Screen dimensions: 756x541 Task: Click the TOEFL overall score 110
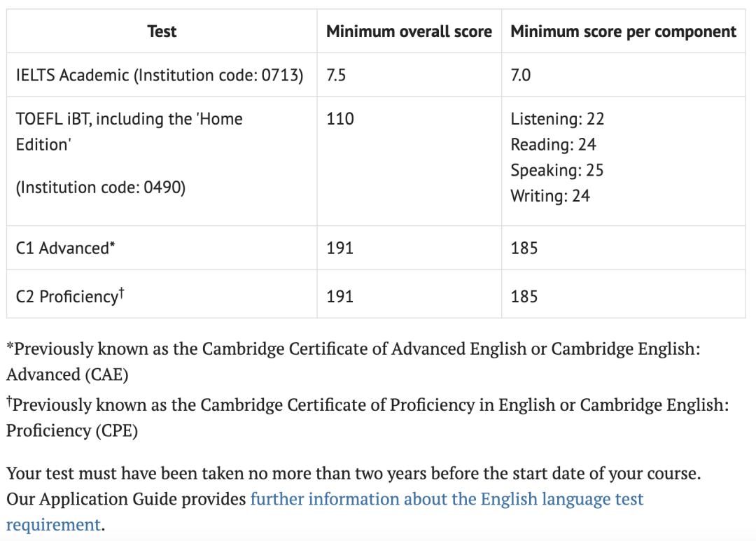340,118
